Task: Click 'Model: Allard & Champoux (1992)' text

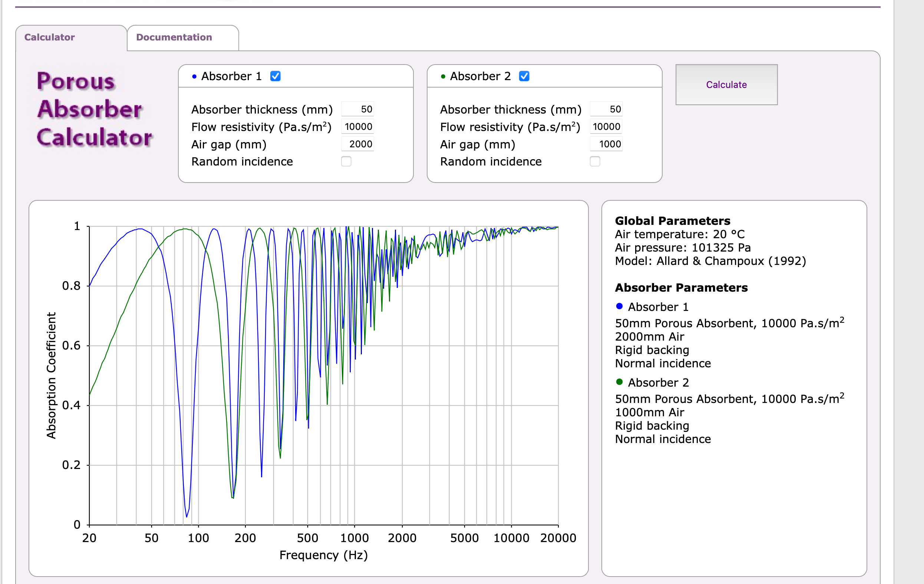Action: 710,261
